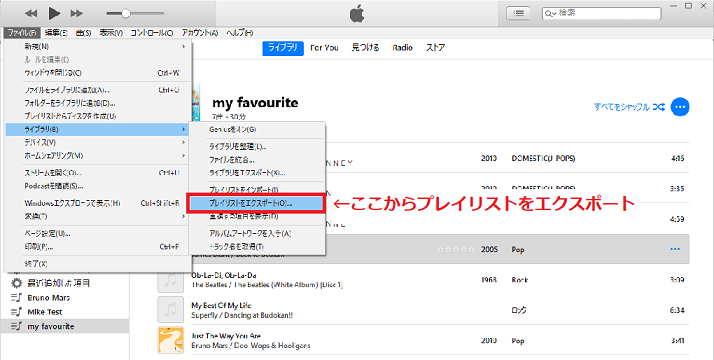Open the blue round more-options button
The width and height of the screenshot is (714, 360).
pos(680,107)
